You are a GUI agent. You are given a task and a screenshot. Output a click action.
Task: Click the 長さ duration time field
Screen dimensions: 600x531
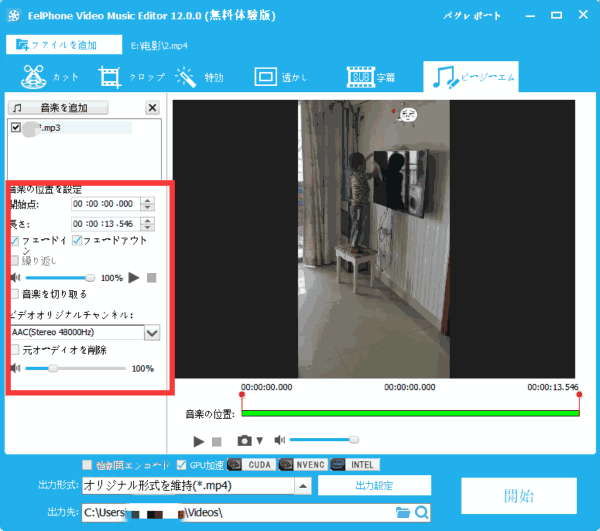pos(106,224)
